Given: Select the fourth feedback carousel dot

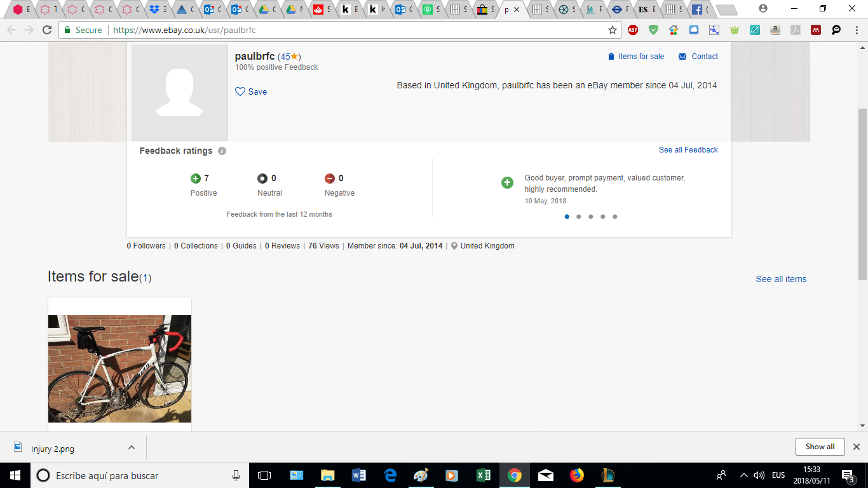Looking at the screenshot, I should coord(602,217).
